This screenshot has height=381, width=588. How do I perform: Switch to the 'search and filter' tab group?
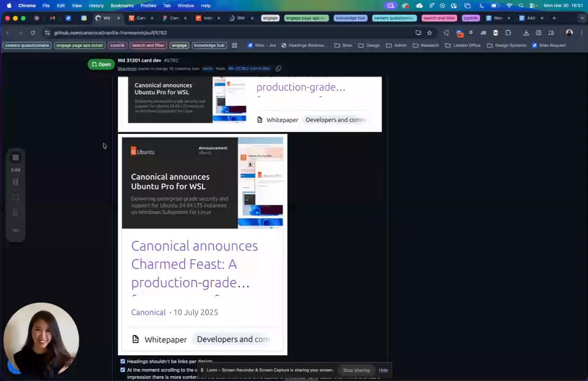[439, 18]
